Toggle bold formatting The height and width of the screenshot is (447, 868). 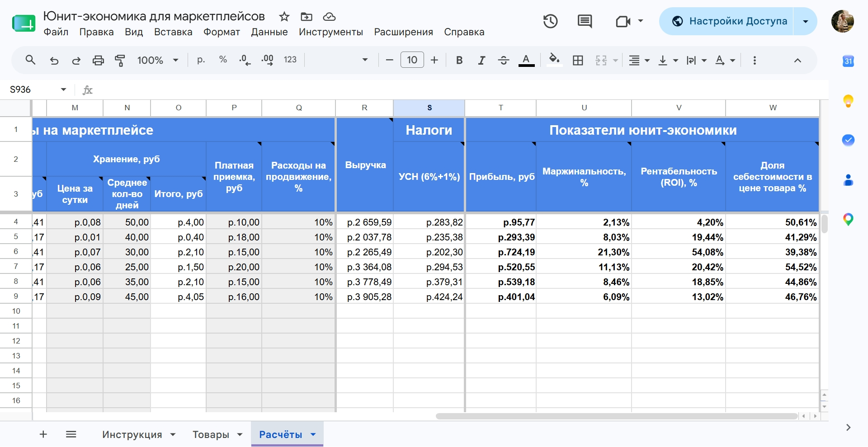(x=459, y=60)
